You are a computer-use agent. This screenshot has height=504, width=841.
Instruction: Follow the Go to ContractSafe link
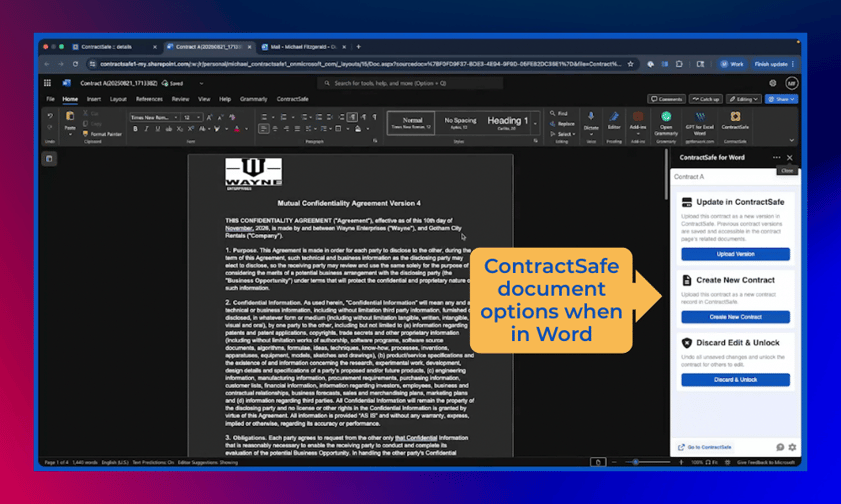(705, 447)
